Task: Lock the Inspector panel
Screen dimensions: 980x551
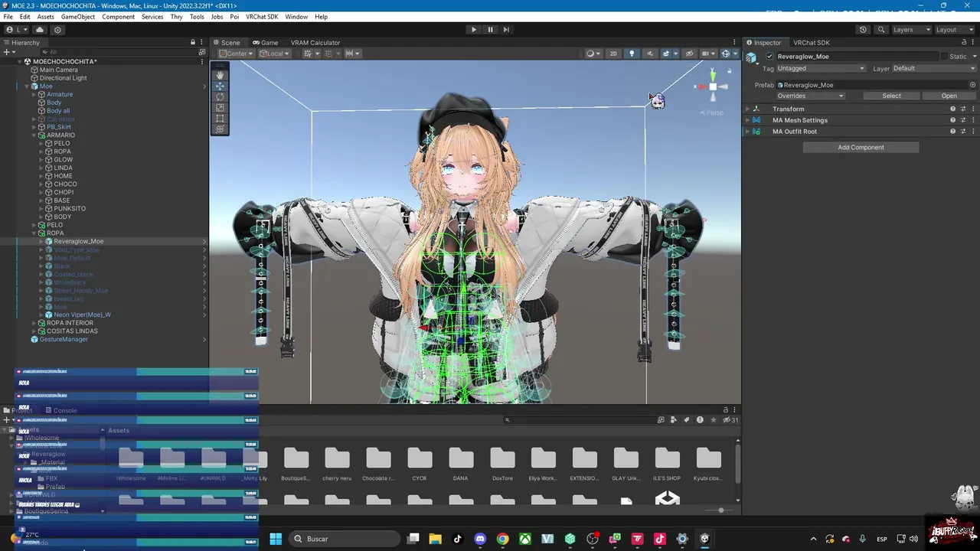Action: click(x=964, y=42)
